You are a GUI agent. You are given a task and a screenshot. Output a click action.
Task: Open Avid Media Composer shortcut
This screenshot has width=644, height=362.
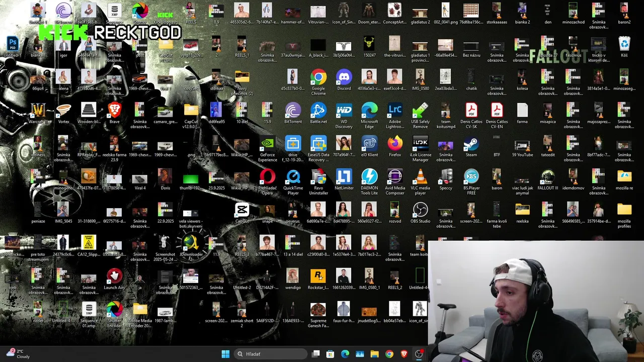tap(395, 183)
